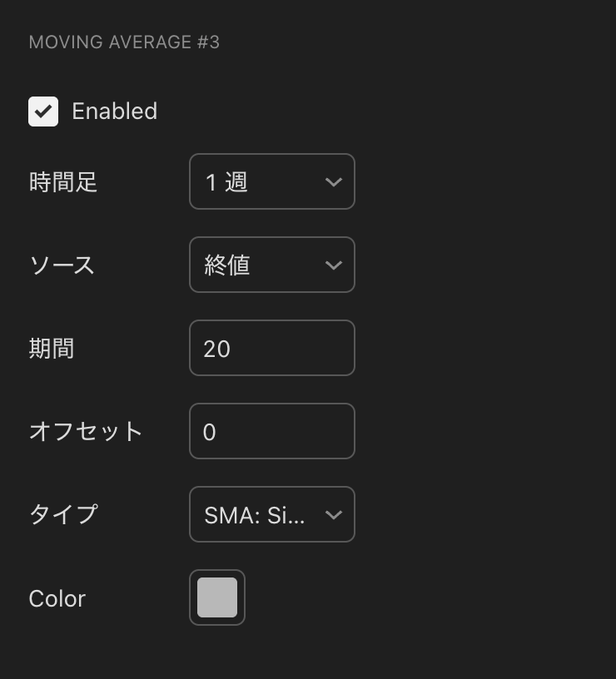Open the ソース dropdown showing 終値

tap(272, 265)
